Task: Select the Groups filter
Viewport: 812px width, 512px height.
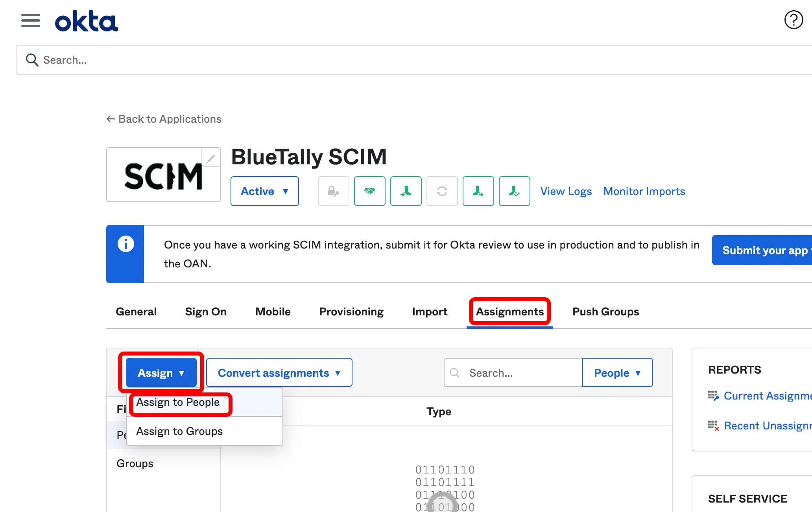Action: tap(135, 463)
